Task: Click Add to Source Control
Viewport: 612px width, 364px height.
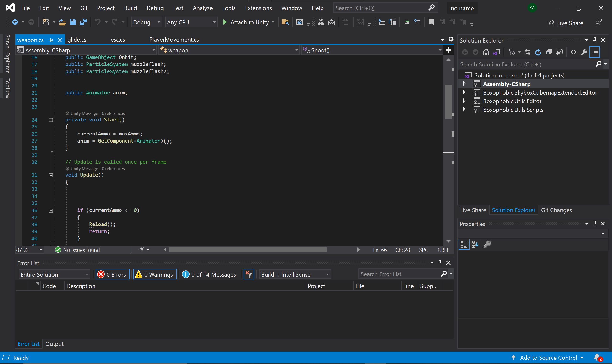Action: [x=548, y=358]
